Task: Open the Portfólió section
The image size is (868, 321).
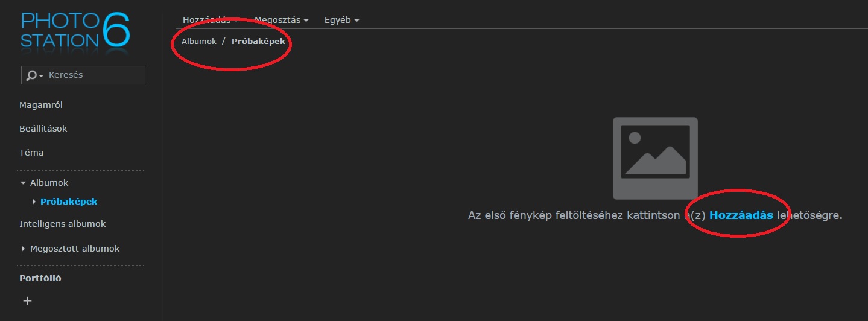Action: tap(40, 278)
